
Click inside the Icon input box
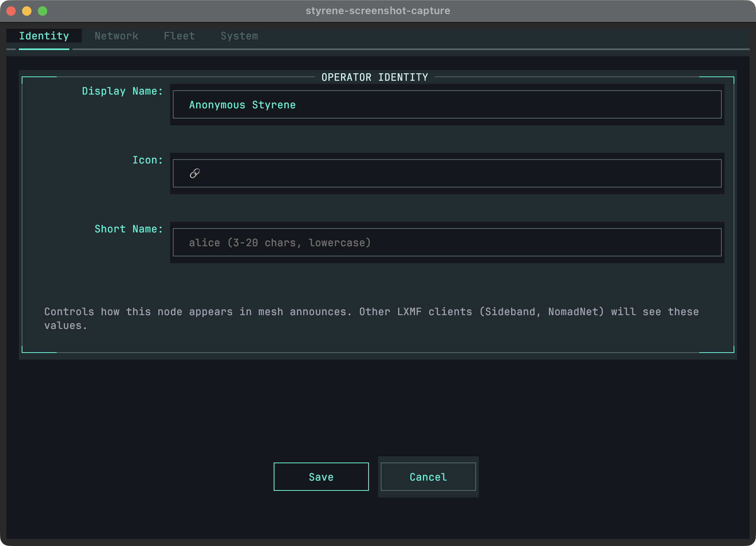[447, 173]
